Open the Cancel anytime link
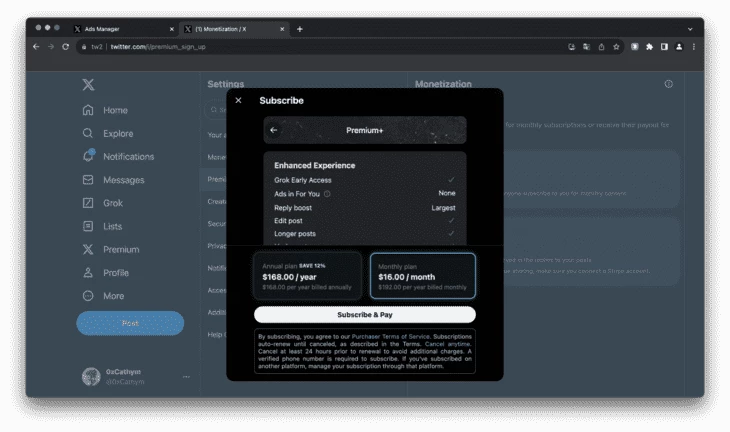This screenshot has height=432, width=730. pos(447,344)
